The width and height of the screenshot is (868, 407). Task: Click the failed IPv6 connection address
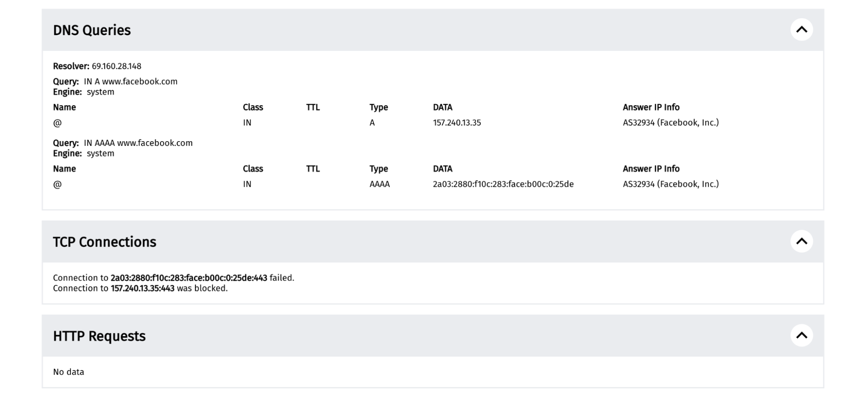click(x=189, y=278)
